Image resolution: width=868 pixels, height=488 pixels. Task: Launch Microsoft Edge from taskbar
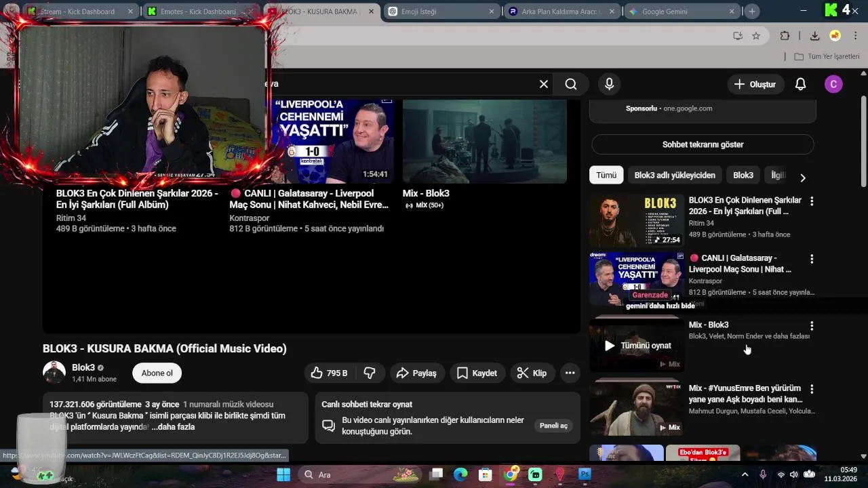coord(460,474)
